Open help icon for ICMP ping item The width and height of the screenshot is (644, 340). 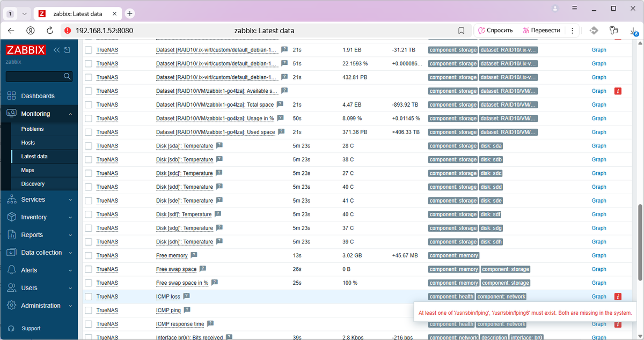(x=187, y=310)
